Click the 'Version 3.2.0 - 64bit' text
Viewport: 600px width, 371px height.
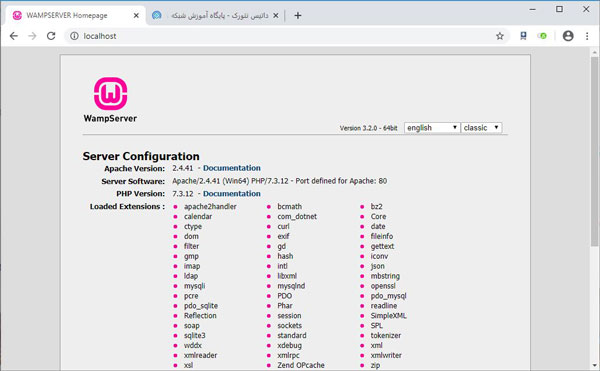(368, 128)
